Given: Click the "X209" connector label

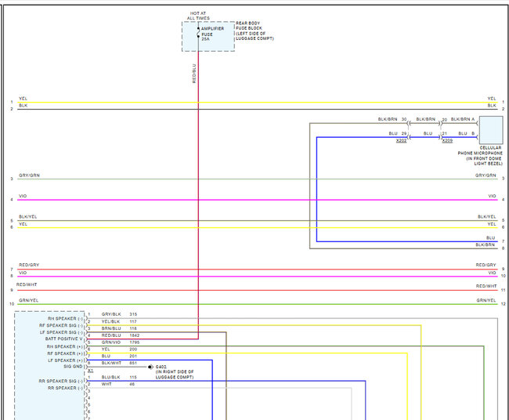Looking at the screenshot, I should [x=447, y=140].
